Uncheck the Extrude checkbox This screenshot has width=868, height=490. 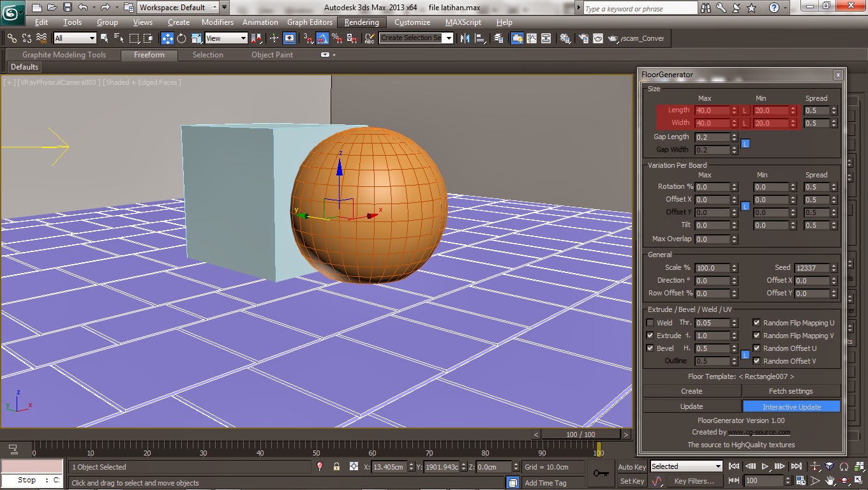point(650,336)
